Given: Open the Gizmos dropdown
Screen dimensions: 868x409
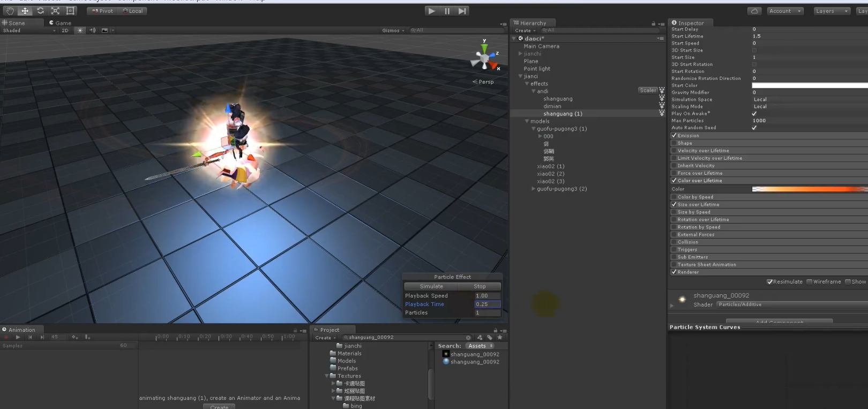Looking at the screenshot, I should coord(393,31).
